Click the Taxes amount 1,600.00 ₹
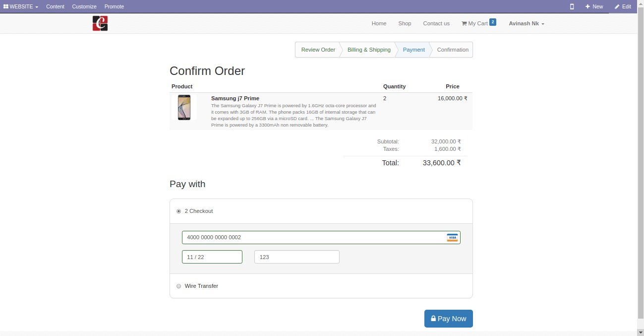Image resolution: width=644 pixels, height=336 pixels. pos(448,149)
